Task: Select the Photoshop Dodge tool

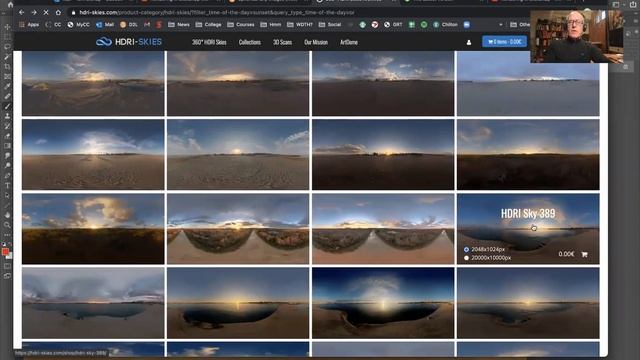Action: [7, 166]
